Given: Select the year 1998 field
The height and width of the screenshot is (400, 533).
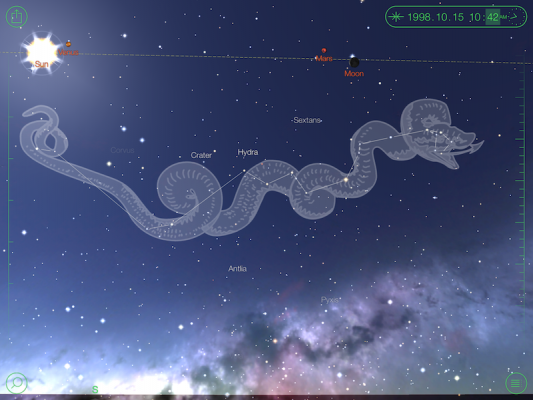Looking at the screenshot, I should 418,17.
